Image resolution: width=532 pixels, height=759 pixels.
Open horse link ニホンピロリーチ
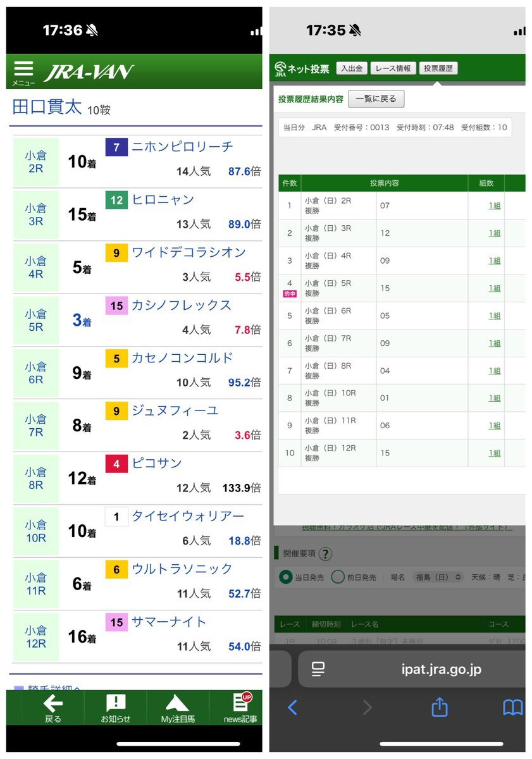[182, 147]
